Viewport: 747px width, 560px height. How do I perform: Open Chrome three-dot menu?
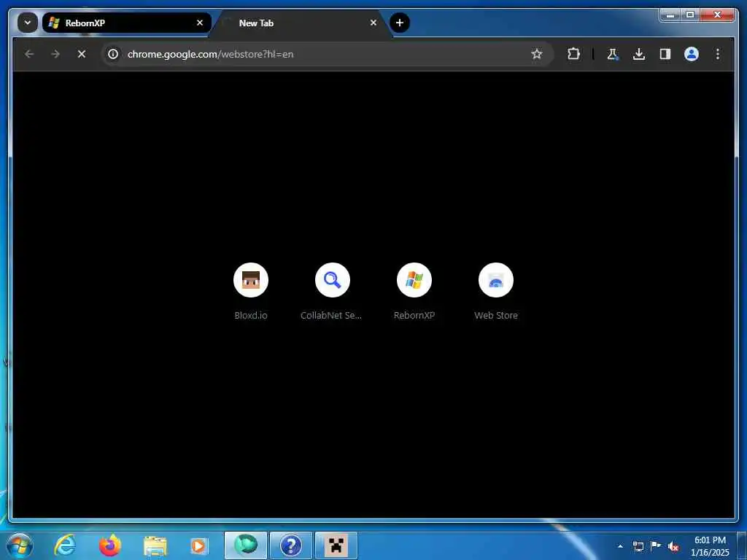click(718, 54)
